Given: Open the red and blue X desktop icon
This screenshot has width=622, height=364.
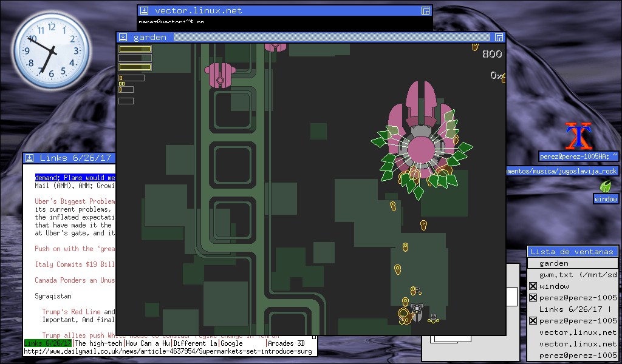Looking at the screenshot, I should coord(579,136).
